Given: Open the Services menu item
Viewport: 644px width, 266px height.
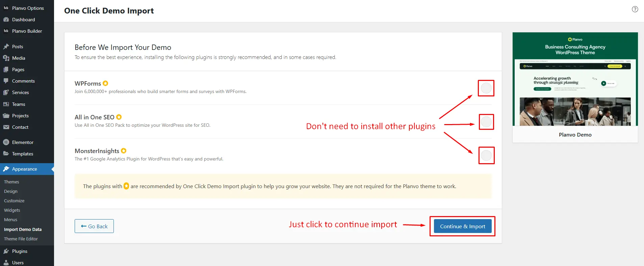Looking at the screenshot, I should coord(27,92).
